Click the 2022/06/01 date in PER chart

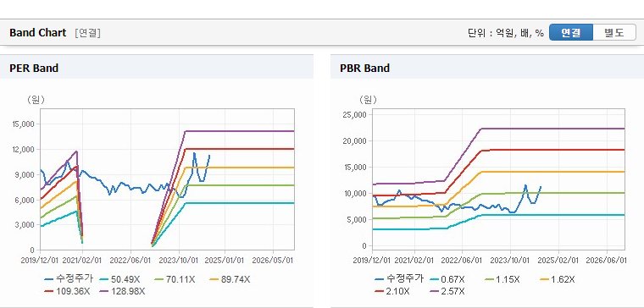[130, 261]
